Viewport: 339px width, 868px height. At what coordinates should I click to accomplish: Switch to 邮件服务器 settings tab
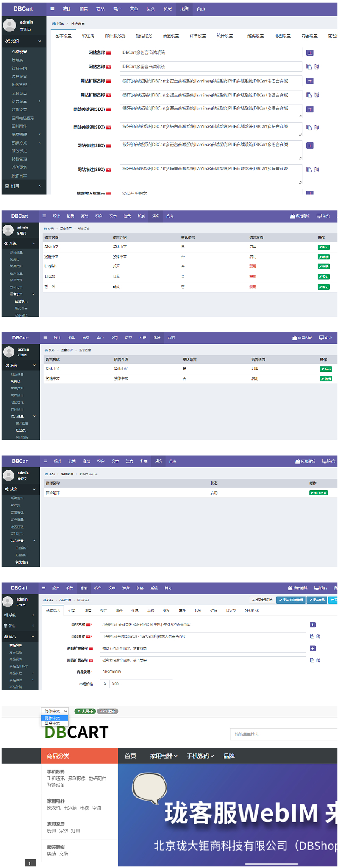[115, 36]
